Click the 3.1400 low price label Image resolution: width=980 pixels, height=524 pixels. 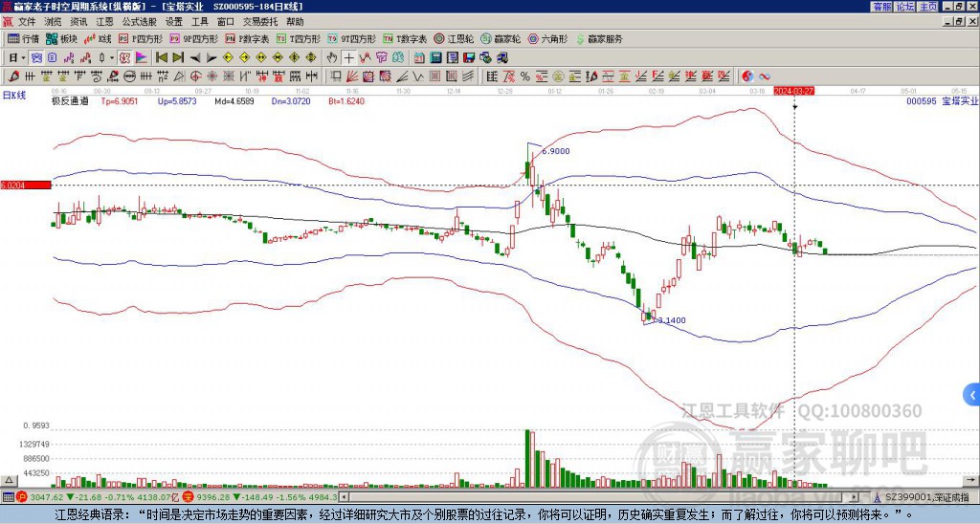[672, 320]
